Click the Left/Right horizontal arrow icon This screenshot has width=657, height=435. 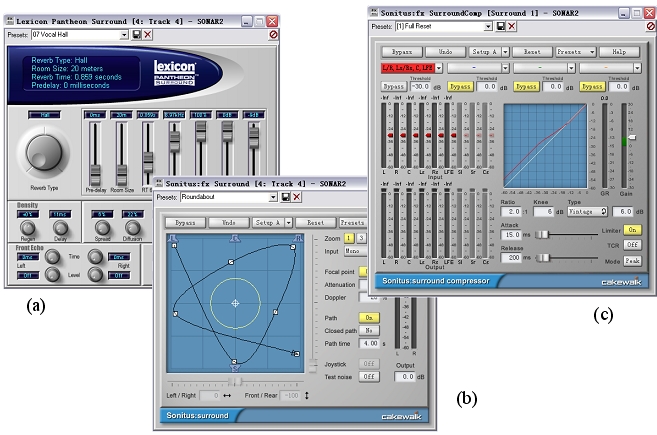click(227, 395)
